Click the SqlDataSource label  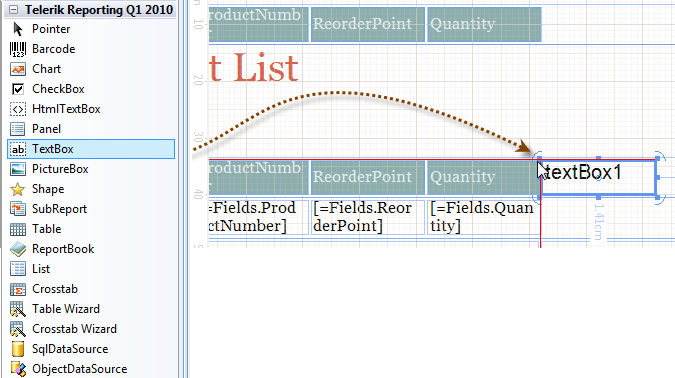pos(70,349)
